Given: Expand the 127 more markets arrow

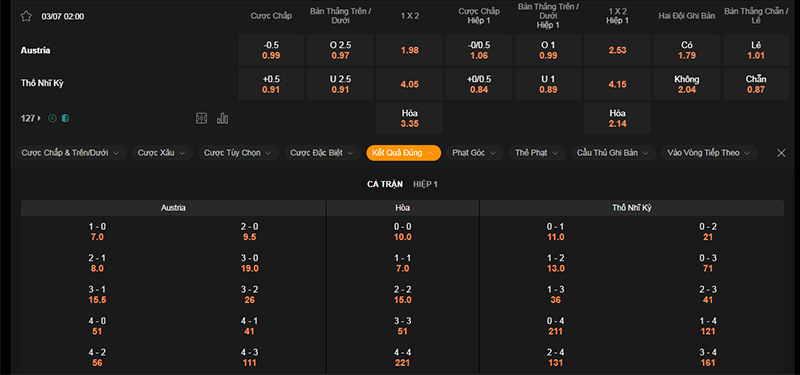Looking at the screenshot, I should [x=39, y=118].
